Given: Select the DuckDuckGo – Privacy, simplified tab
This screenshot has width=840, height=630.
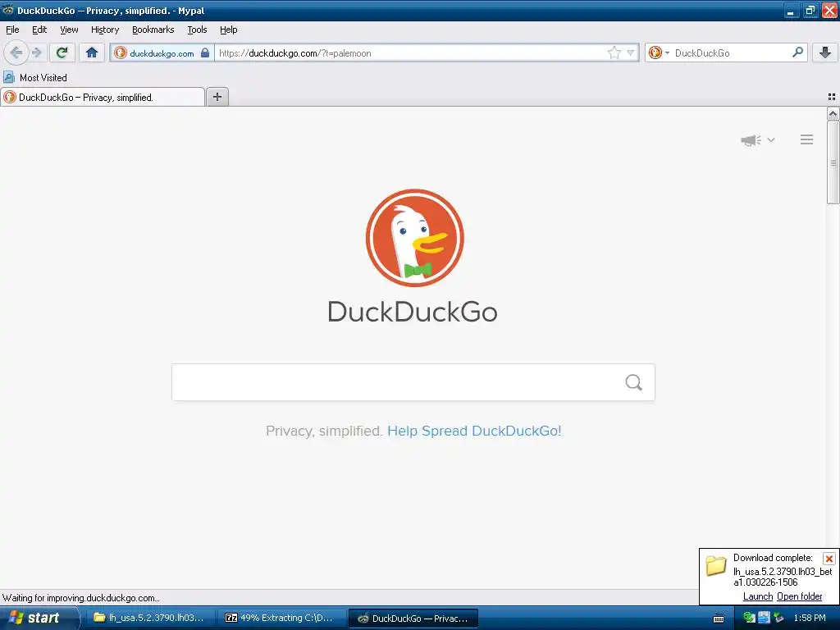Looking at the screenshot, I should [103, 97].
